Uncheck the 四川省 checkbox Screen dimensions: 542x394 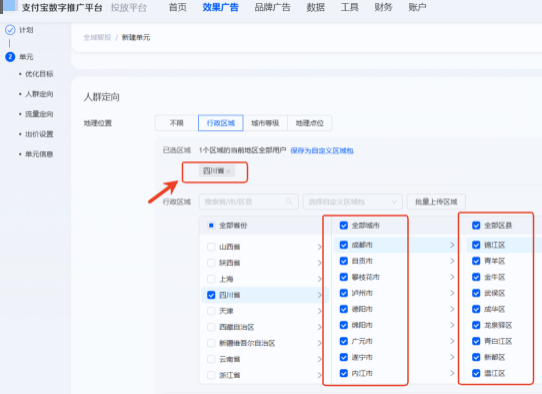tap(211, 295)
